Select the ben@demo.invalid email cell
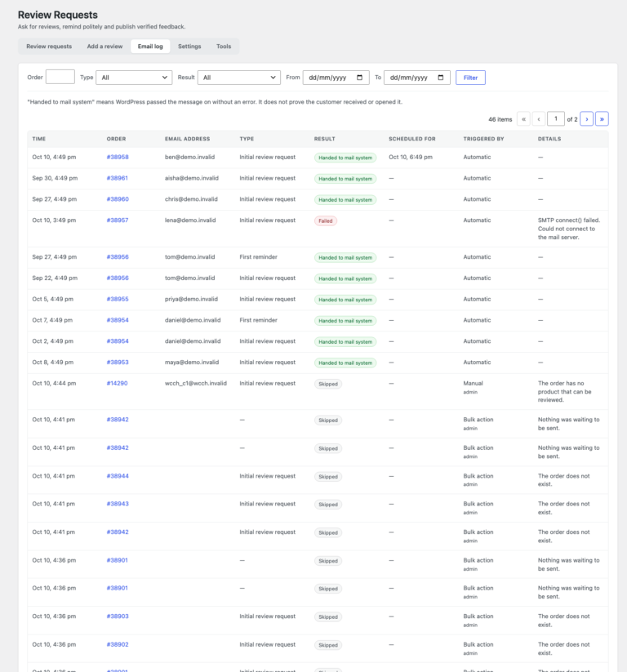Screen dimensions: 627x672 190,158
